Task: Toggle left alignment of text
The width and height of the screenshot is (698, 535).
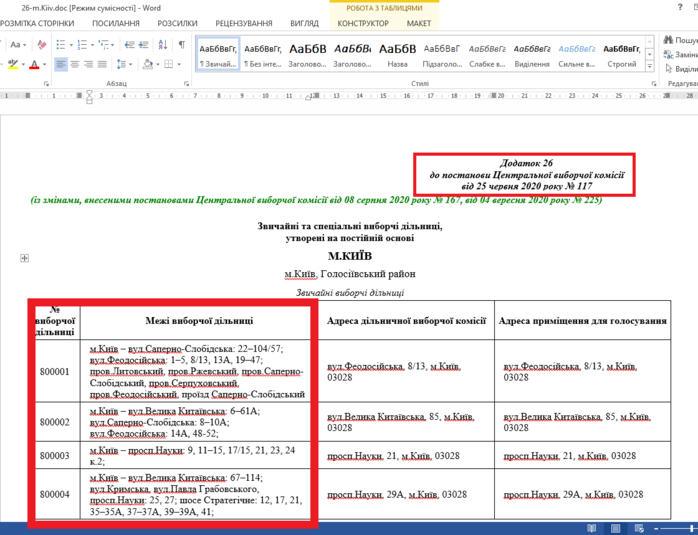Action: [61, 65]
